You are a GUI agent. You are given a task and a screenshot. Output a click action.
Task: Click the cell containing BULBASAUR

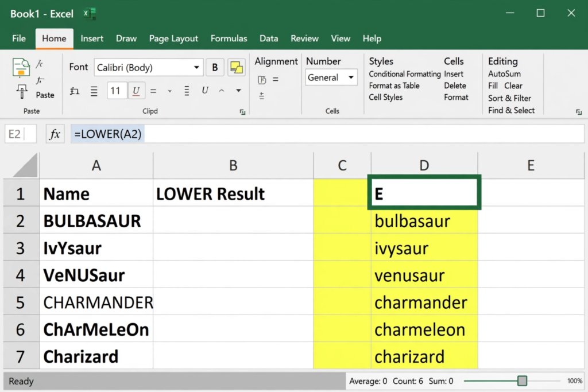(x=96, y=221)
